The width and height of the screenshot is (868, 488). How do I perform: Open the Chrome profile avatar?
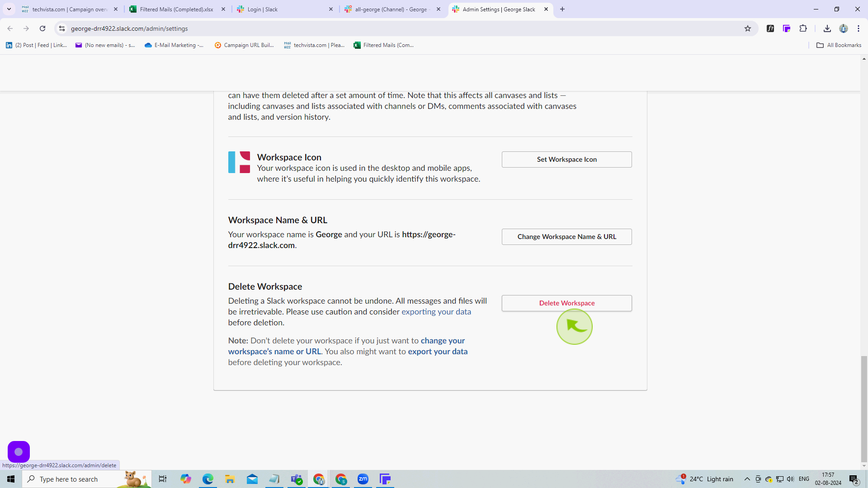click(x=844, y=28)
